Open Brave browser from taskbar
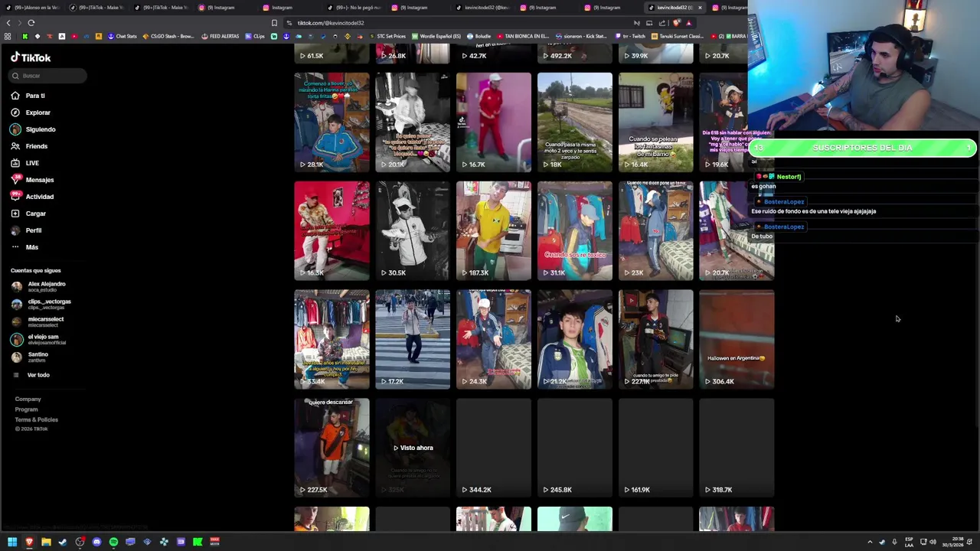This screenshot has height=551, width=980. 29,542
